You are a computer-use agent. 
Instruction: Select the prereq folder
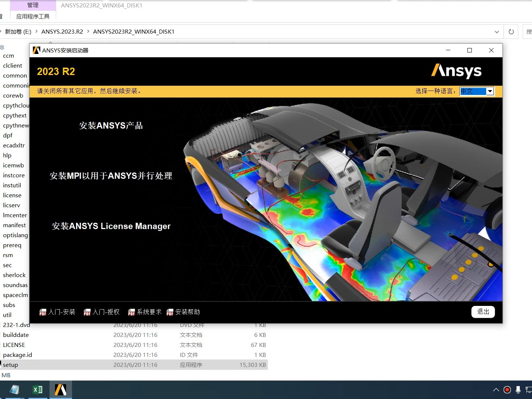(12, 245)
